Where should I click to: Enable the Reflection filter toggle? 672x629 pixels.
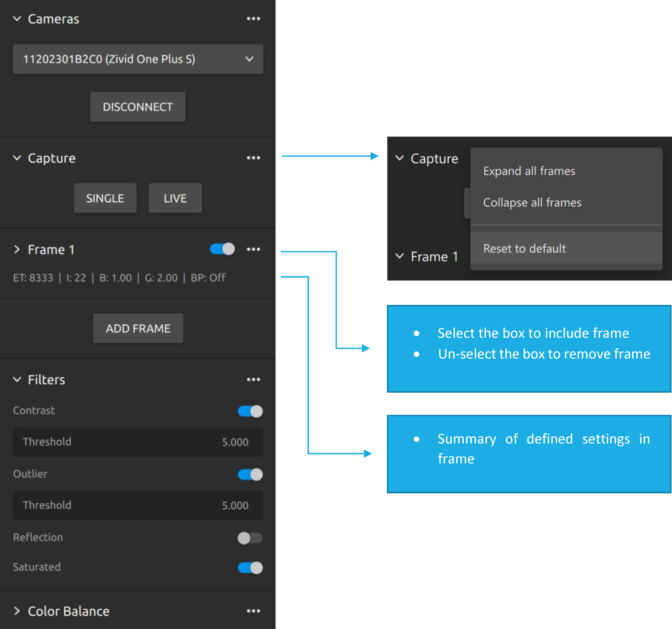[x=250, y=538]
